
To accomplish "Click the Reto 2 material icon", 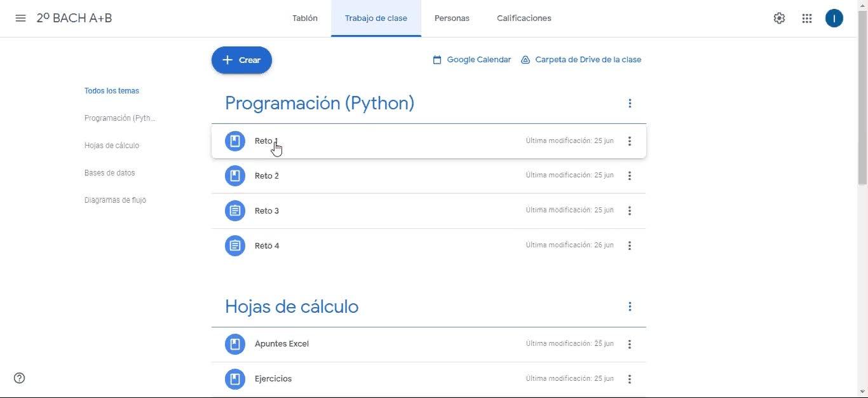I will pyautogui.click(x=235, y=175).
